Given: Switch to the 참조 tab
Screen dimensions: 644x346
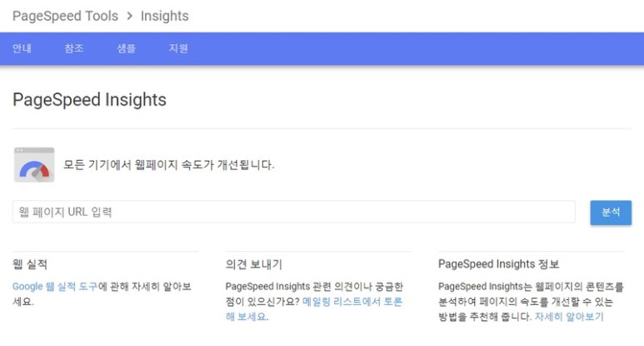Looking at the screenshot, I should click(74, 48).
